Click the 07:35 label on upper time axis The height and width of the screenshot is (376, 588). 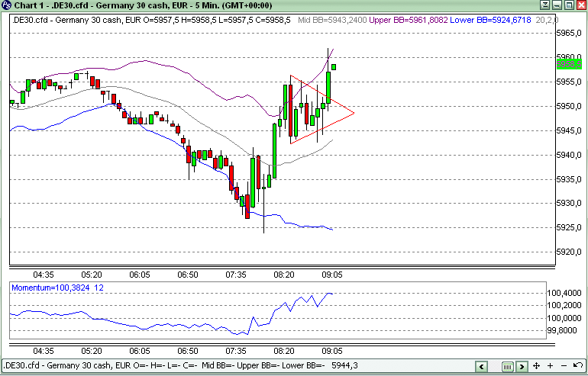(236, 275)
